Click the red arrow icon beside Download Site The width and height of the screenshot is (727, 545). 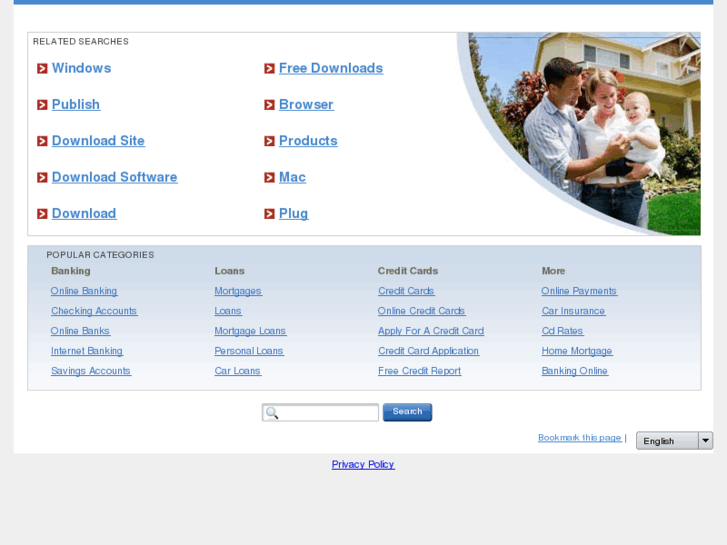42,141
